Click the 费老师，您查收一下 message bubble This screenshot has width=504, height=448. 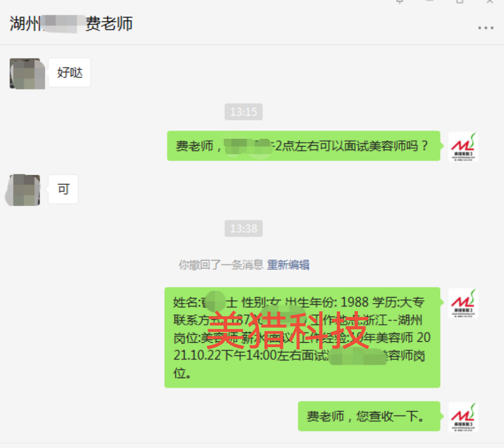click(369, 416)
